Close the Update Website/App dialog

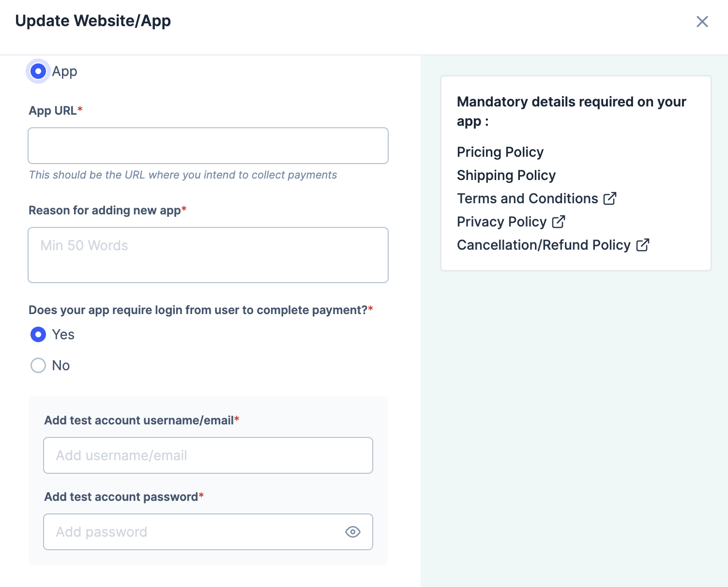click(702, 21)
